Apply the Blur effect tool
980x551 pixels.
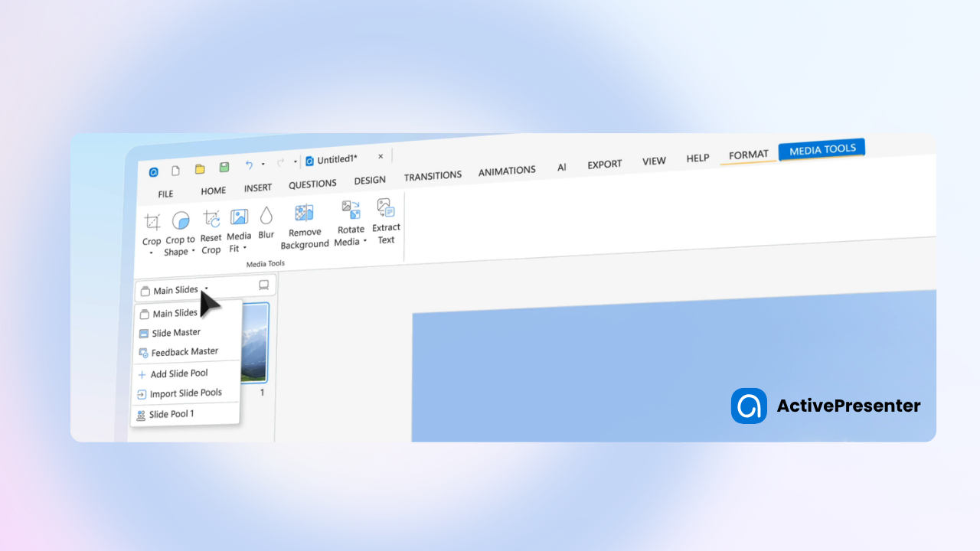click(x=266, y=216)
